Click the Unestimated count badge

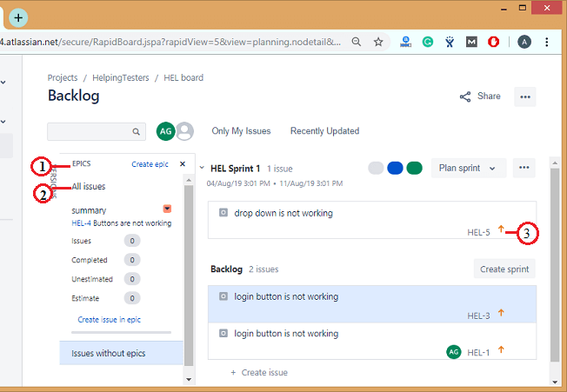(x=132, y=279)
